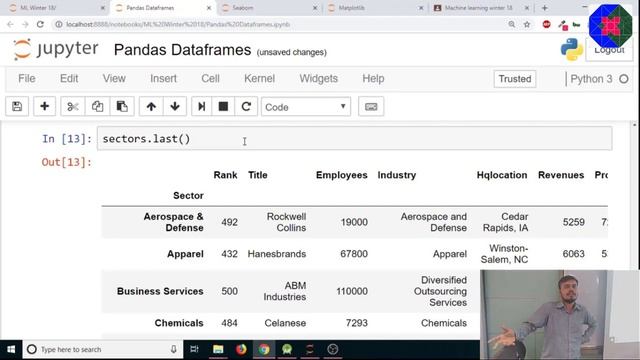Cut selected cells with scissors icon
The height and width of the screenshot is (360, 640).
point(73,107)
